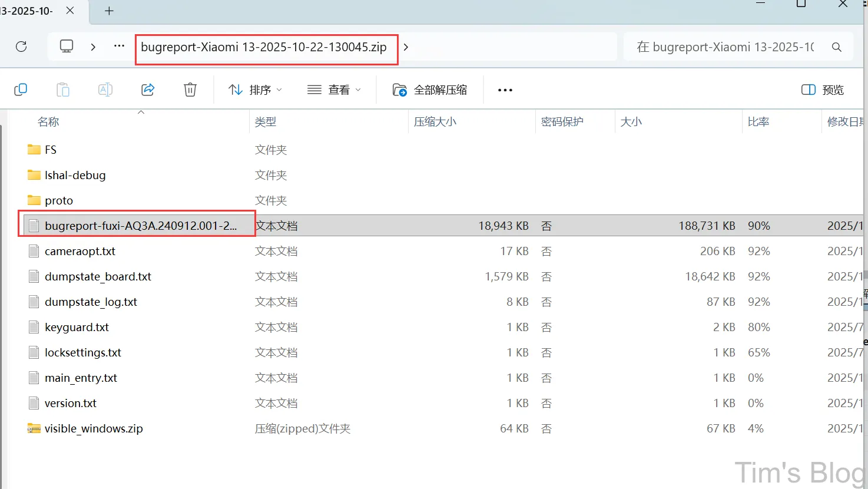868x489 pixels.
Task: Open the toolbar overflow menu (...)
Action: [505, 90]
